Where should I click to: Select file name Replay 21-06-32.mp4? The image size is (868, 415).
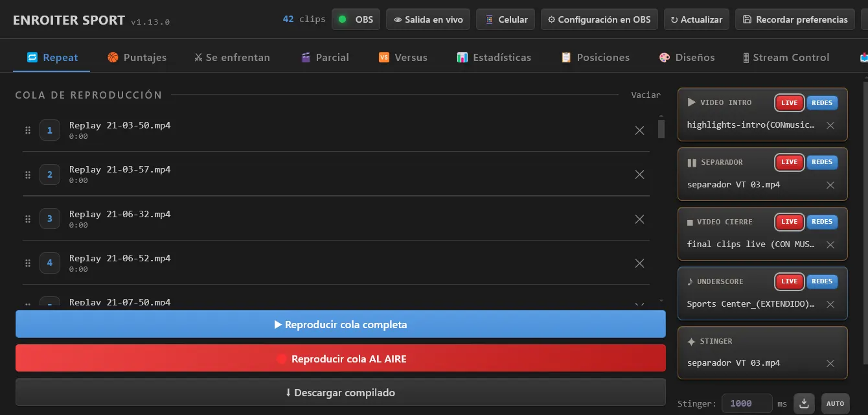120,214
